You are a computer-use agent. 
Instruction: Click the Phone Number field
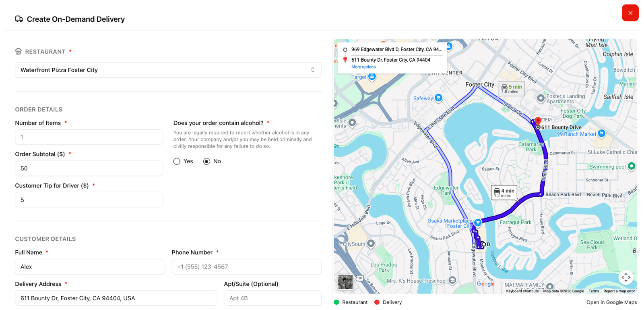pyautogui.click(x=247, y=267)
